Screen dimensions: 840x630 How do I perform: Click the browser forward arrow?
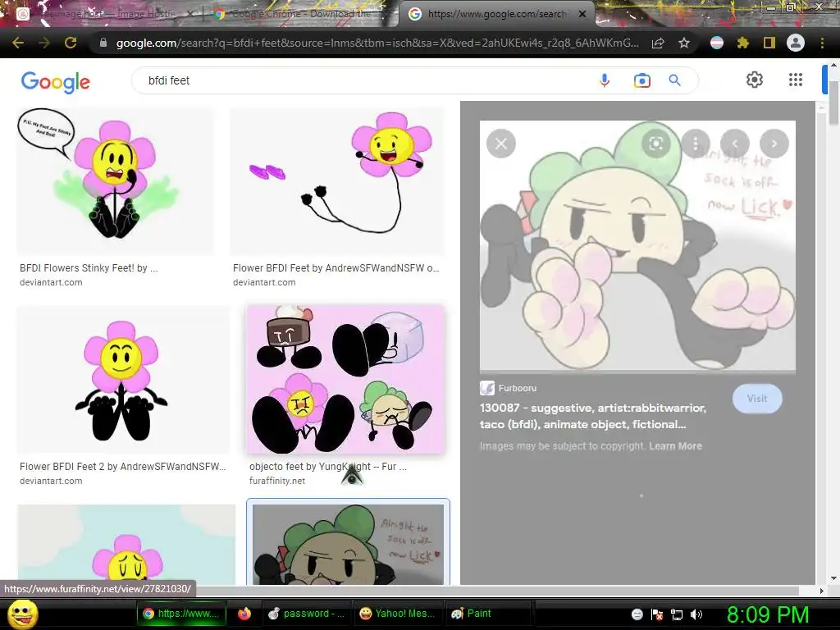44,43
